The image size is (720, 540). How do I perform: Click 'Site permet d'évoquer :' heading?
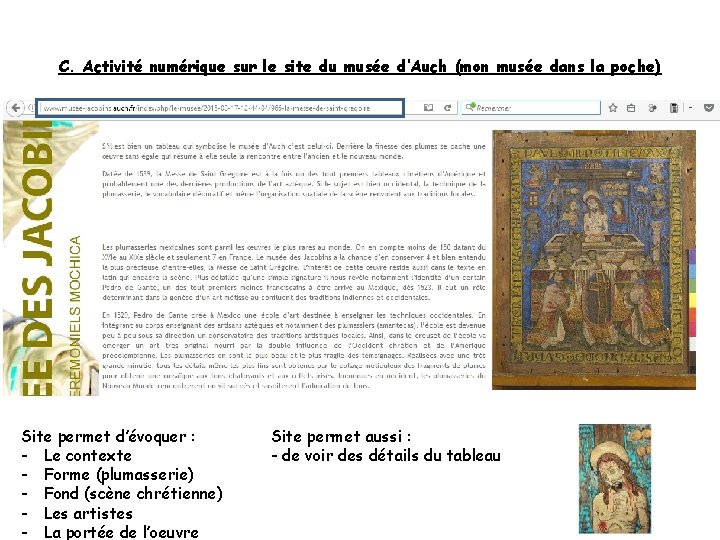(108, 436)
